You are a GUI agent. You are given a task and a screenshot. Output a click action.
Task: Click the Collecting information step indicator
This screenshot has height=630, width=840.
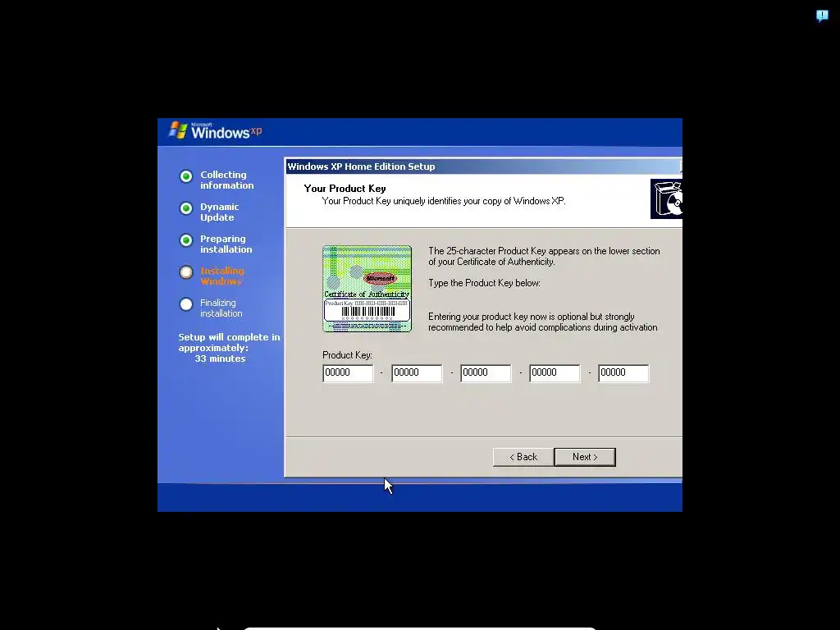click(186, 176)
